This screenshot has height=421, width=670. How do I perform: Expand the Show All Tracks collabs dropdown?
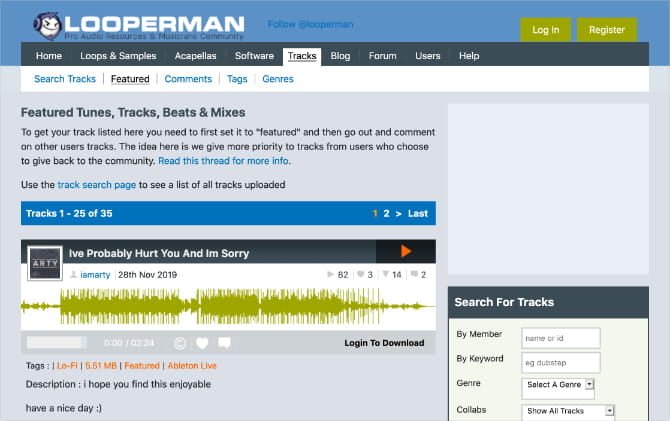click(x=568, y=411)
